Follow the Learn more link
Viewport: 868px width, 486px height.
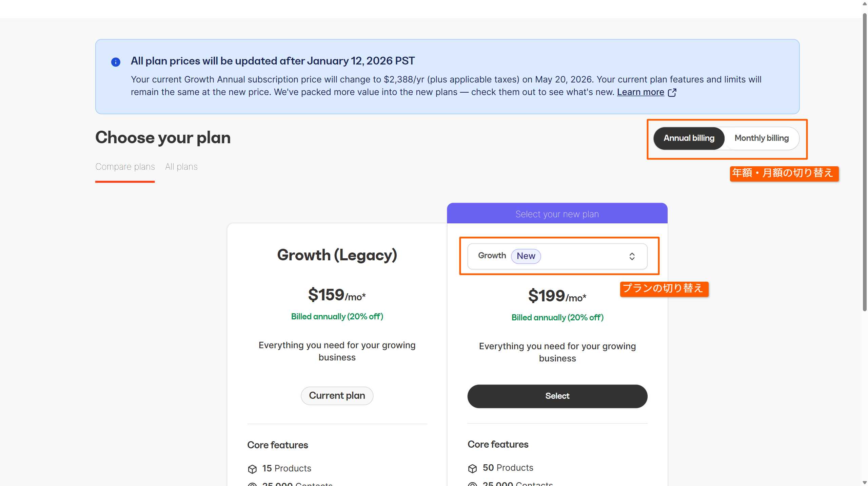640,92
